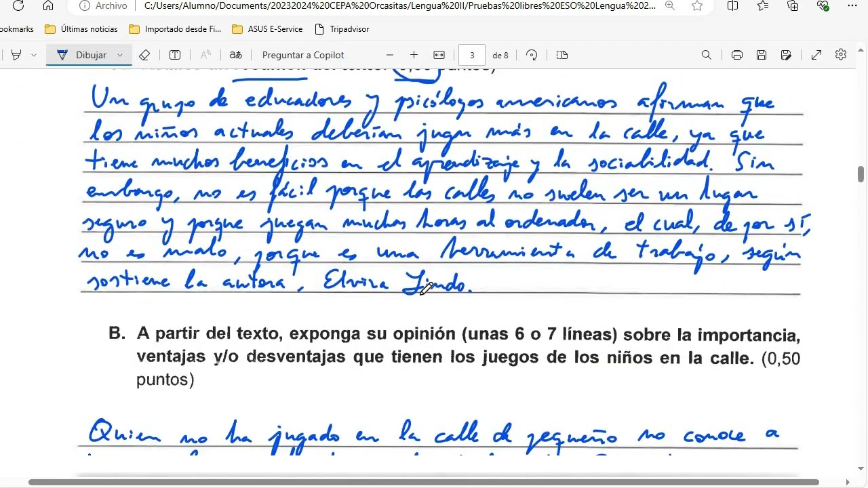The image size is (868, 488).
Task: Click the translate icon
Action: tap(235, 55)
